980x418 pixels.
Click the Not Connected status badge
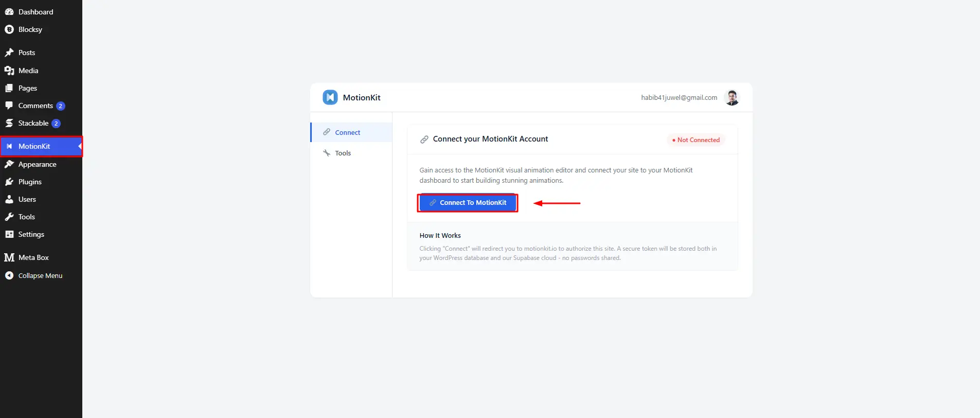tap(696, 140)
